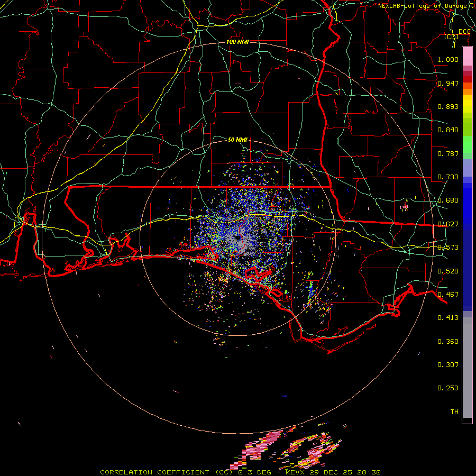Image resolution: width=476 pixels, height=476 pixels.
Task: Click the black radar site dot in the clutter
Action: tap(237, 237)
